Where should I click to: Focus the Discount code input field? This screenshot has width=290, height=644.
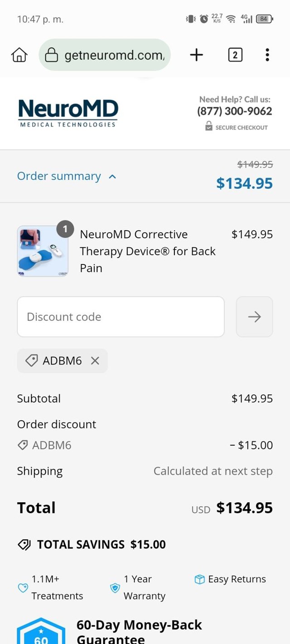click(121, 317)
